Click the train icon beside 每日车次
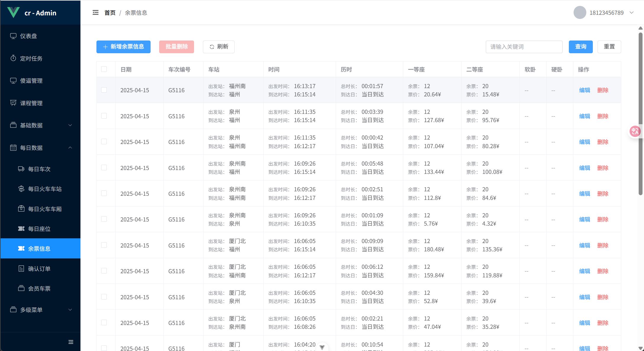This screenshot has width=644, height=351. tap(21, 169)
